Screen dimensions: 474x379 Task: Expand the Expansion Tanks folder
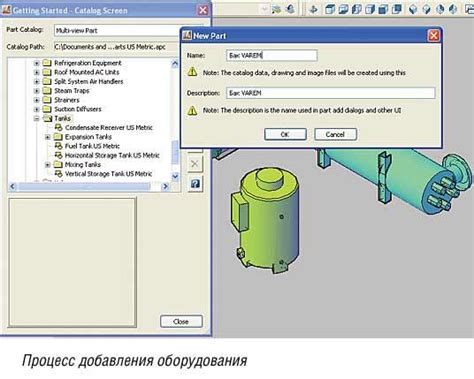[48, 137]
